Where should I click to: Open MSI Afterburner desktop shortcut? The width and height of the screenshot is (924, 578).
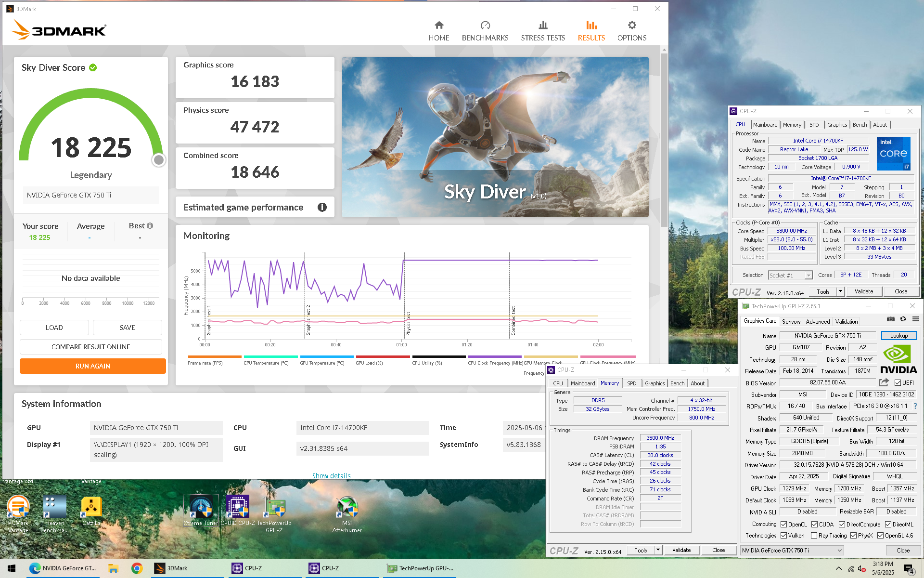pos(347,514)
